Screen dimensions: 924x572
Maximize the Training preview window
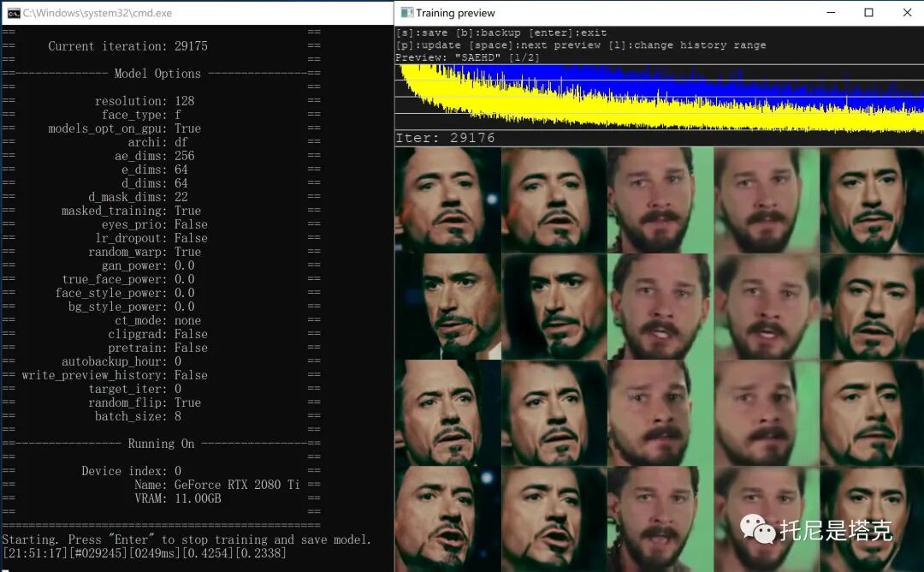click(868, 12)
